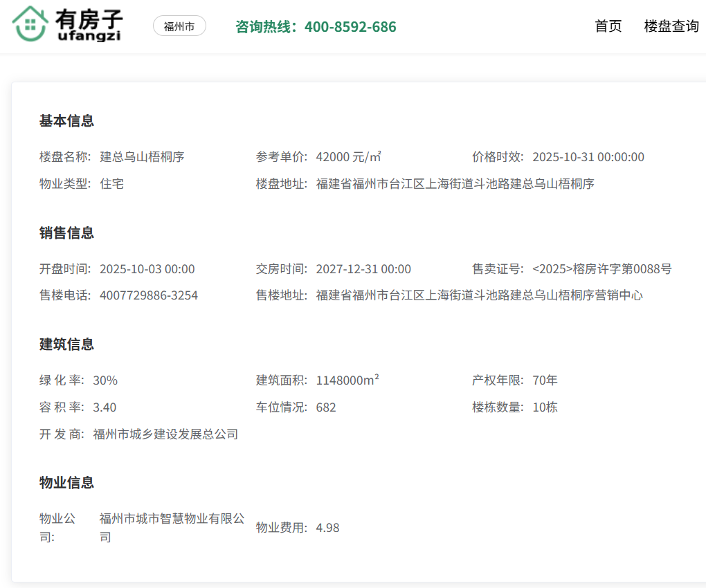706x588 pixels.
Task: Select the 建筑信息 section heading
Action: pos(66,344)
